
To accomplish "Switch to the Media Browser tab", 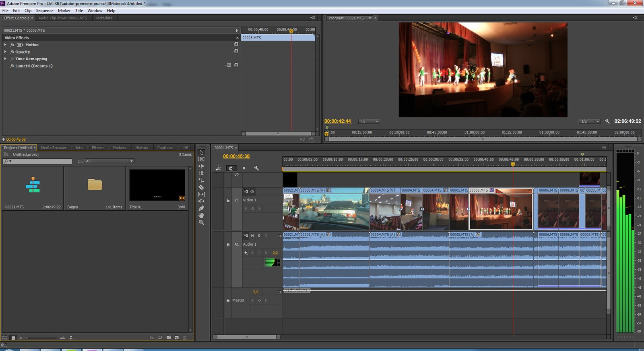I will 54,148.
